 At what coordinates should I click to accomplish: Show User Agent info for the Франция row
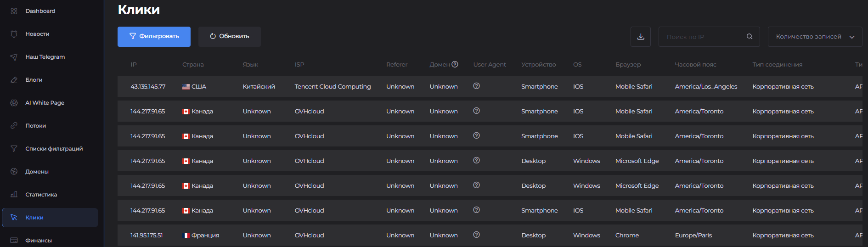[476, 235]
